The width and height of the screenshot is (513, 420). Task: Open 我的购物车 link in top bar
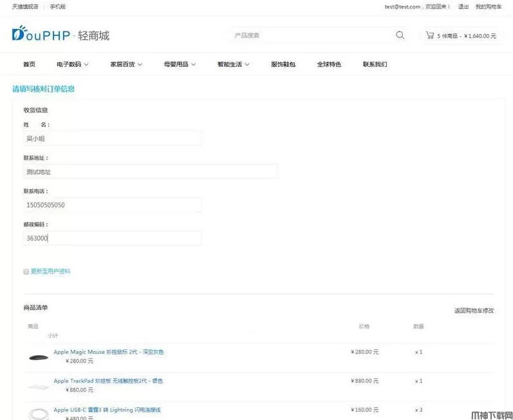(x=488, y=6)
